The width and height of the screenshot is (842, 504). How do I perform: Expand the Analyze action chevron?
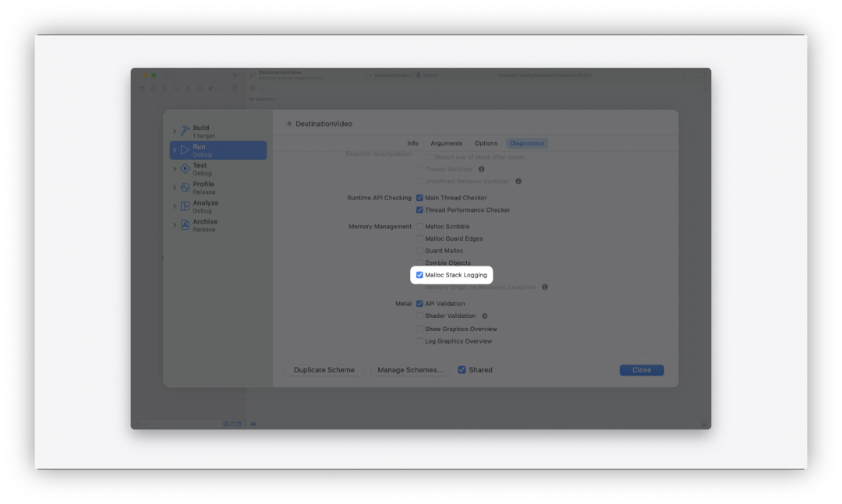point(175,206)
